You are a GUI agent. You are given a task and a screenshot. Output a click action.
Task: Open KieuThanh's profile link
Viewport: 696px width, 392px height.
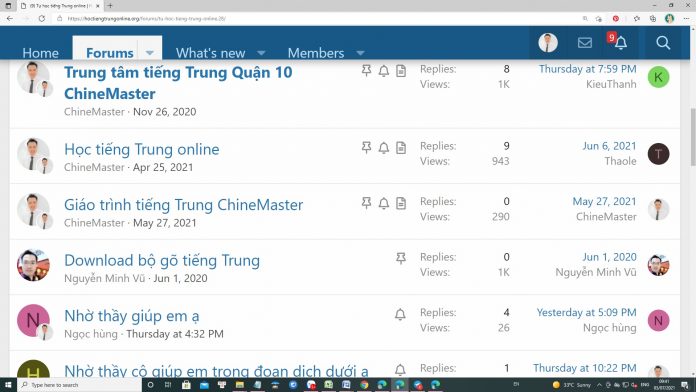point(611,84)
